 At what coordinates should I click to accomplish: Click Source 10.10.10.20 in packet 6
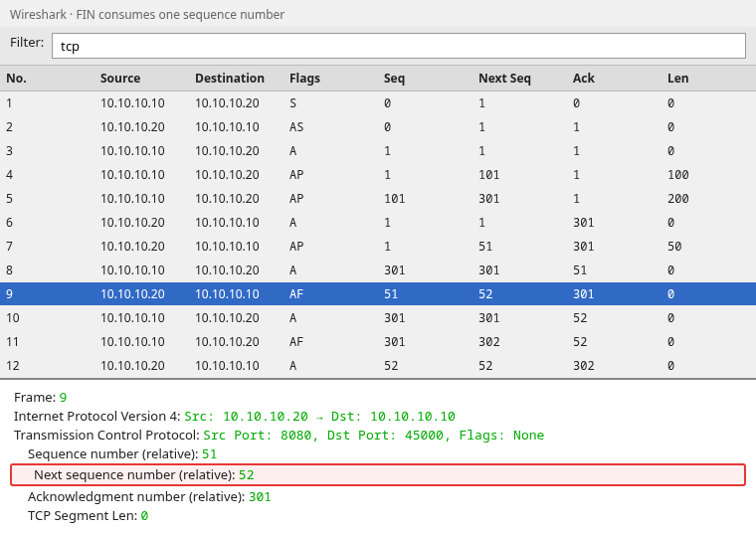[x=132, y=222]
